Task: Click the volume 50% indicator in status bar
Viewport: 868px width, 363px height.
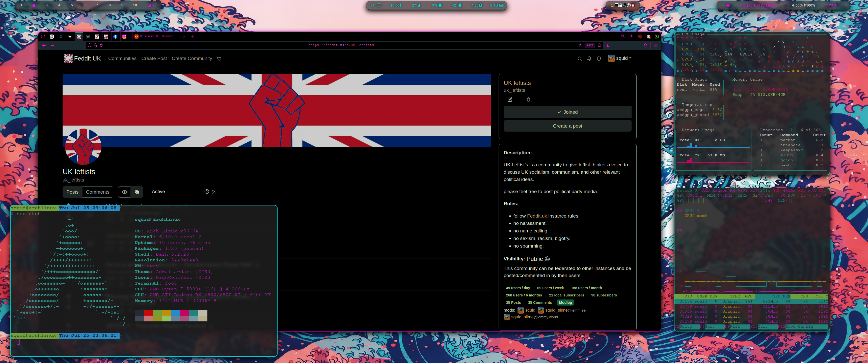Action: point(797,5)
